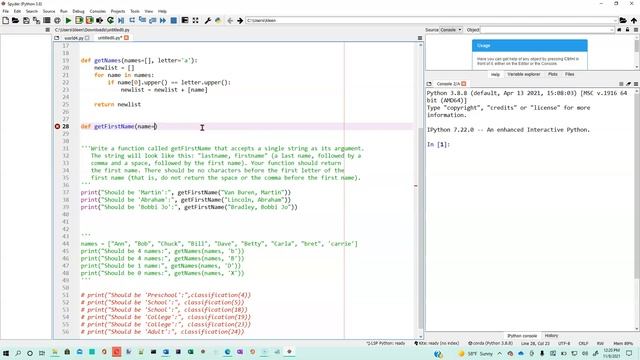Toggle fullscreen mode icon
This screenshot has width=640, height=360.
click(196, 20)
